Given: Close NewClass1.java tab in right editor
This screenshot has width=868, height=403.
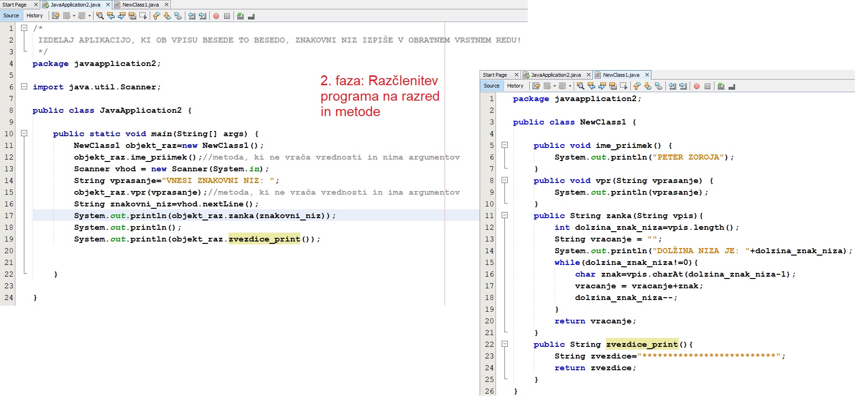Looking at the screenshot, I should tap(647, 75).
